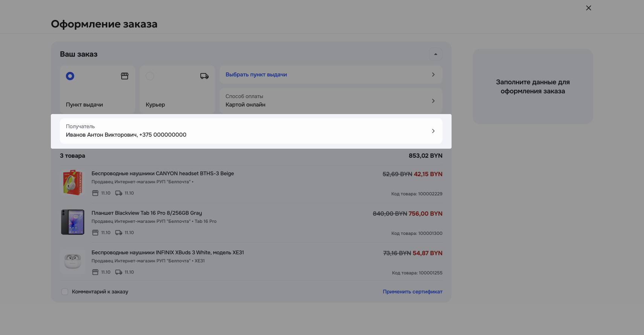Enable the Комментарий к заказу checkbox
Viewport: 644px width, 335px height.
click(65, 292)
